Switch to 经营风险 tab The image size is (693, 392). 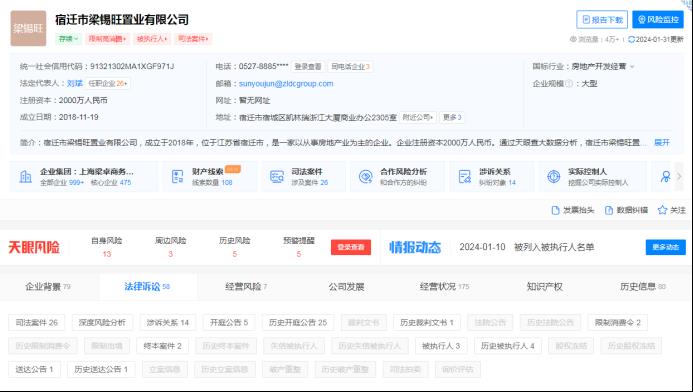246,286
